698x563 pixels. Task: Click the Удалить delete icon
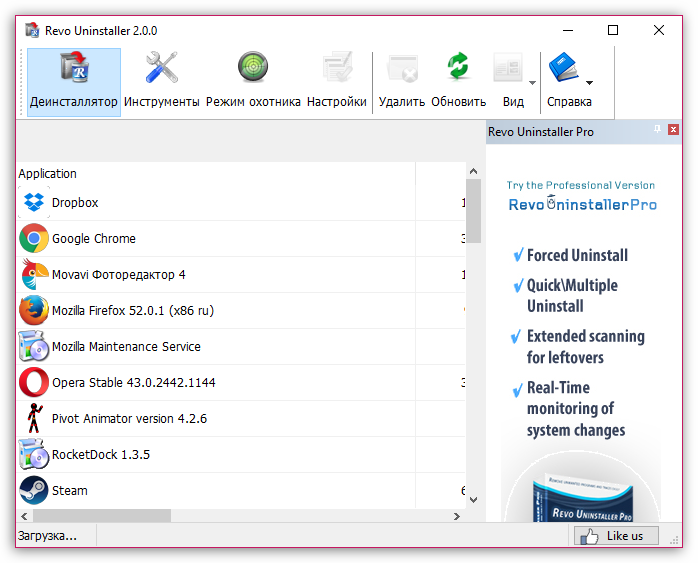(x=401, y=81)
